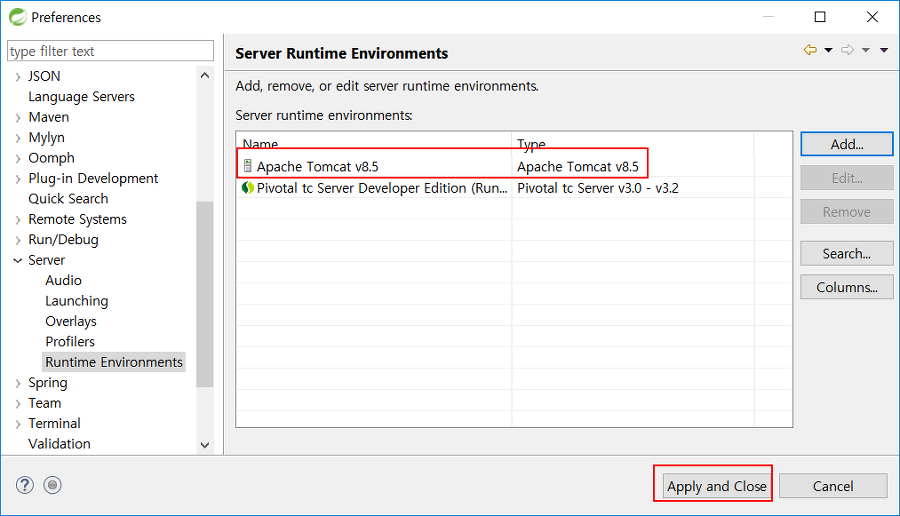
Task: Expand the Remote Systems node
Action: click(18, 220)
